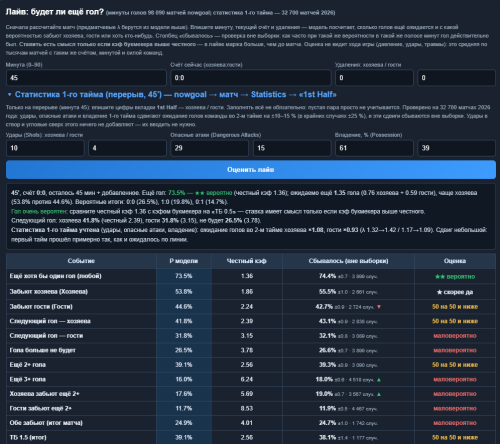Click the «Сбывалось (вне выборки)» column header

tap(348, 261)
